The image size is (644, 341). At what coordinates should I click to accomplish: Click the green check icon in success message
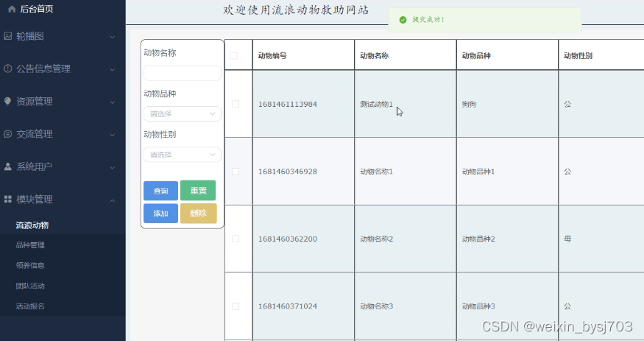pos(403,20)
